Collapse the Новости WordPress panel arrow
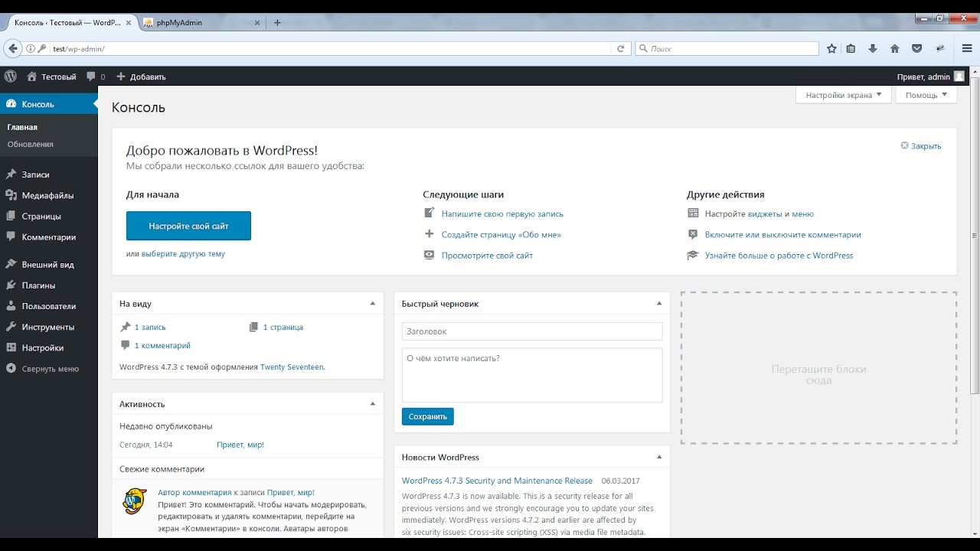980x551 pixels. tap(659, 457)
